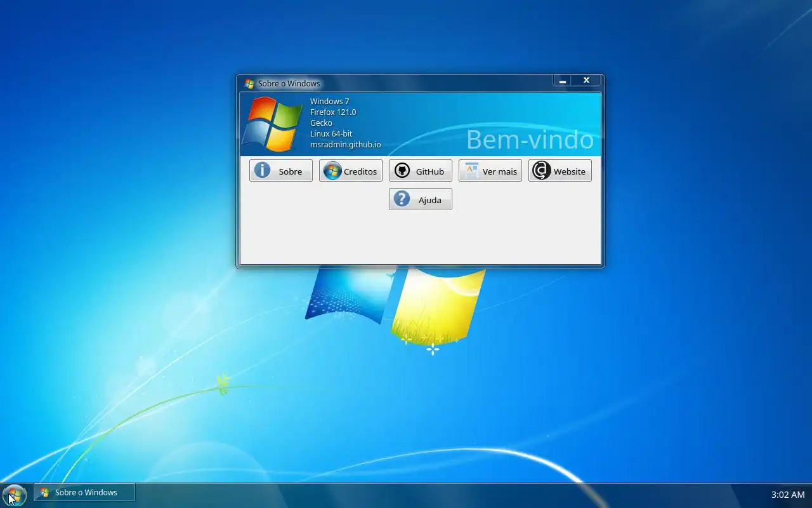Open the GitHub button

(421, 171)
